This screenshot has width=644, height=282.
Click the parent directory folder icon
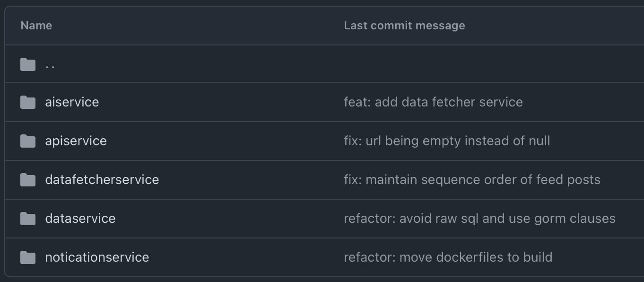pyautogui.click(x=28, y=64)
